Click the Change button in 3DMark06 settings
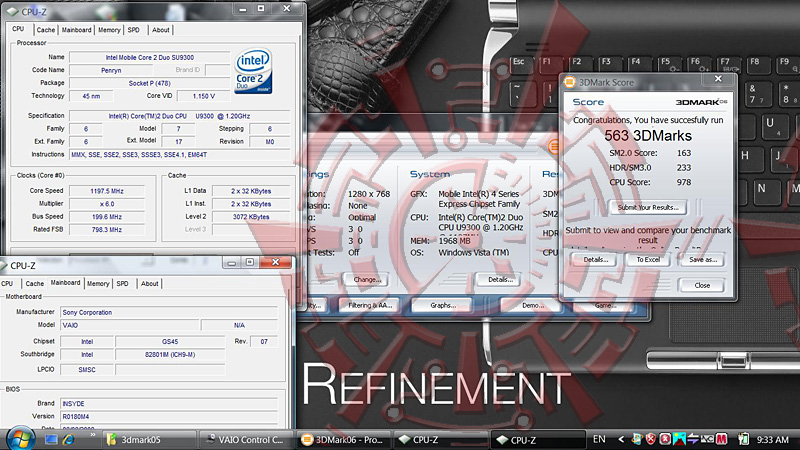Image resolution: width=800 pixels, height=450 pixels. 367,280
